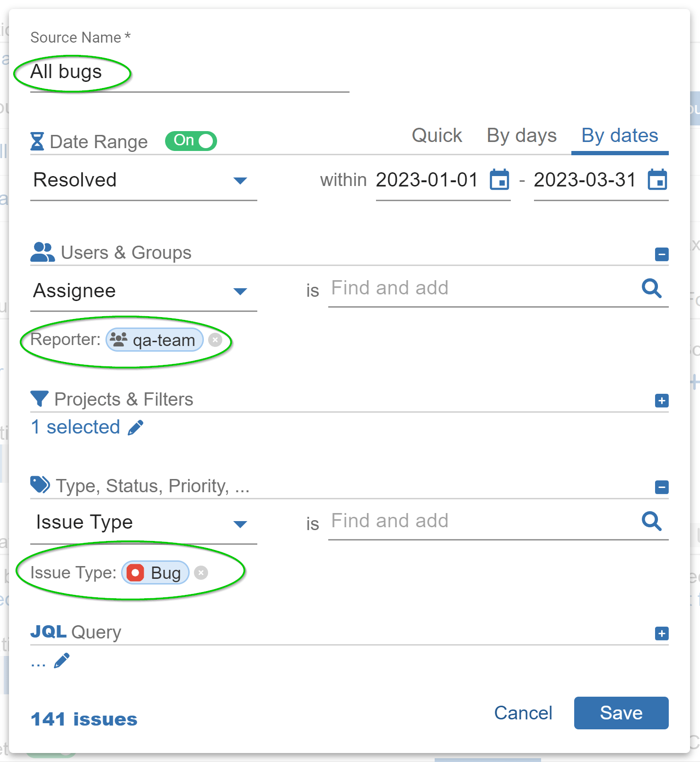
Task: Click the pencil icon under JQL Query
Action: pos(62,661)
